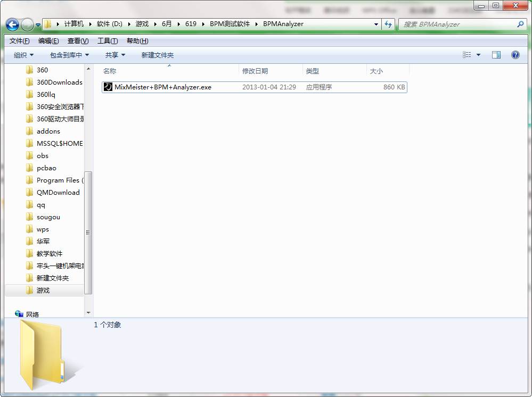
Task: Select the wps folder
Action: point(43,229)
